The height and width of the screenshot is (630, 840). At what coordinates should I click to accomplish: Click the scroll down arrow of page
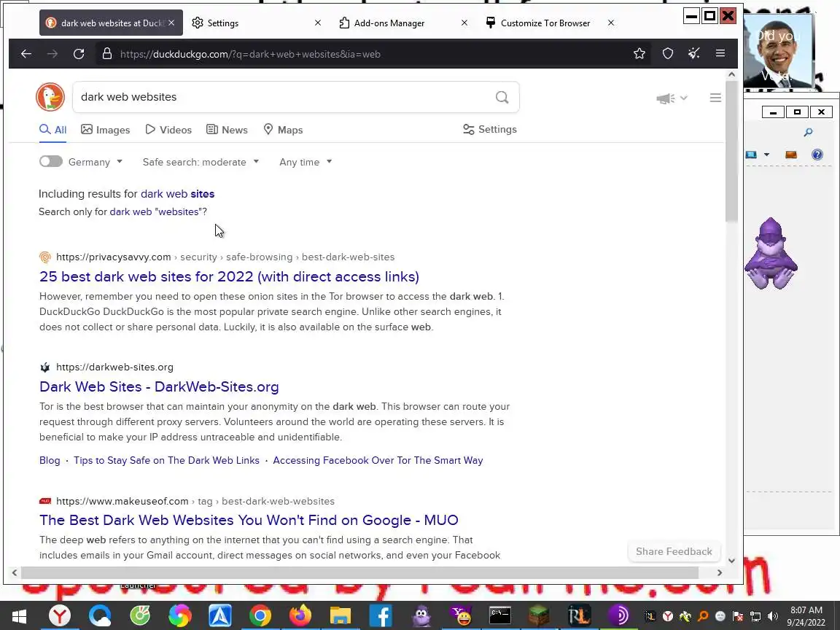coord(731,560)
